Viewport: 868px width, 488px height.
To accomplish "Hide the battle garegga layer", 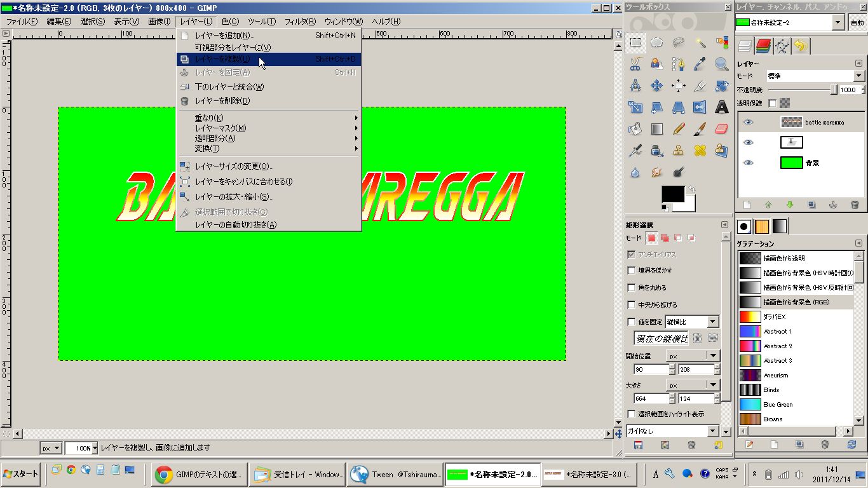I will 748,122.
